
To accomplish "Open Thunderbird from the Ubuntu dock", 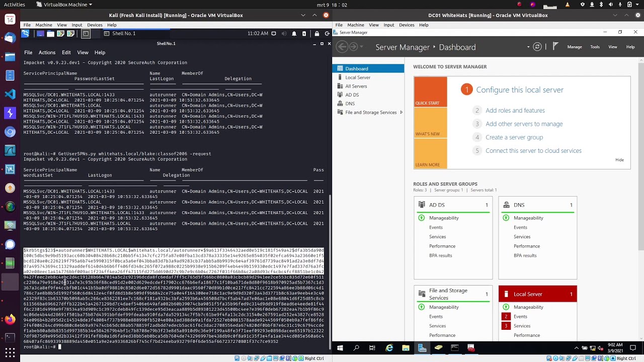I will 10,38.
